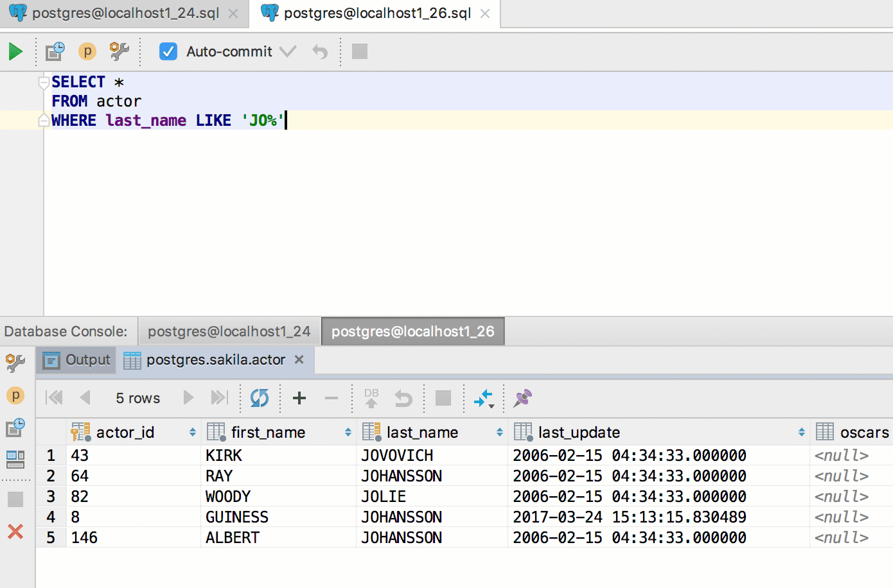Toggle the Auto-commit checkbox
This screenshot has width=893, height=588.
(168, 51)
